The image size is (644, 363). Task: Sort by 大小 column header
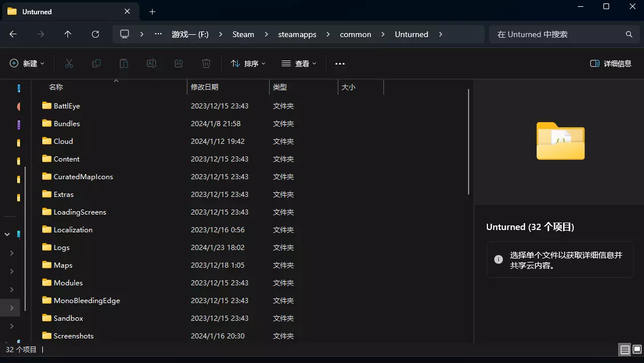point(349,87)
